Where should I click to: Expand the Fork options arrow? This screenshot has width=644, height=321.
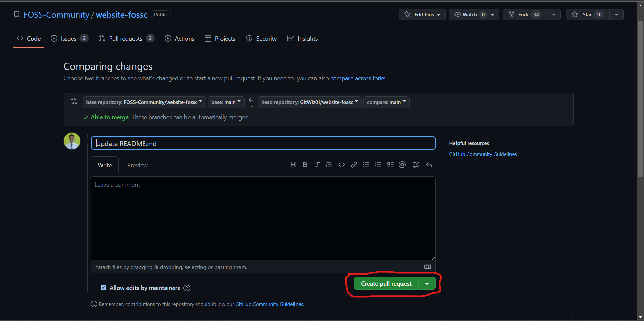[x=554, y=15]
